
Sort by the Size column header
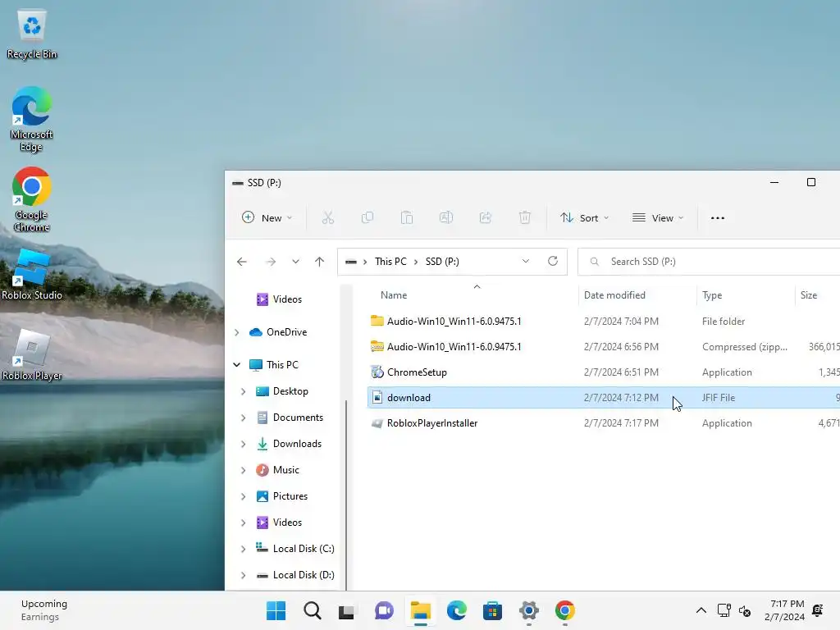[808, 295]
